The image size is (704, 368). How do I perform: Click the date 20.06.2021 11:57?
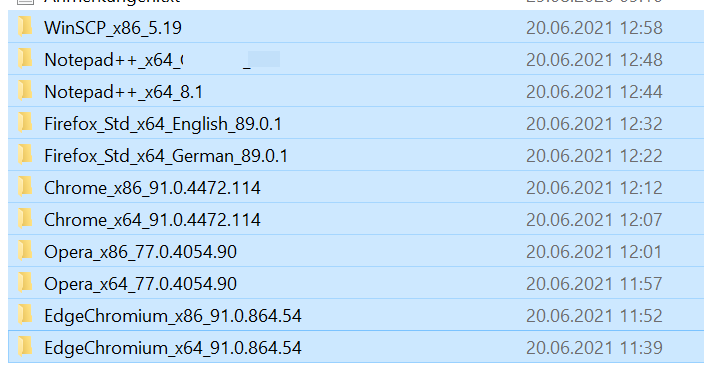(594, 284)
